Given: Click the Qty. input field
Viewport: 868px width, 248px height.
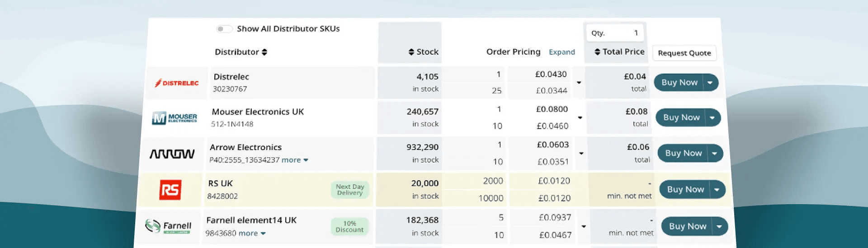Looking at the screenshot, I should pyautogui.click(x=615, y=33).
